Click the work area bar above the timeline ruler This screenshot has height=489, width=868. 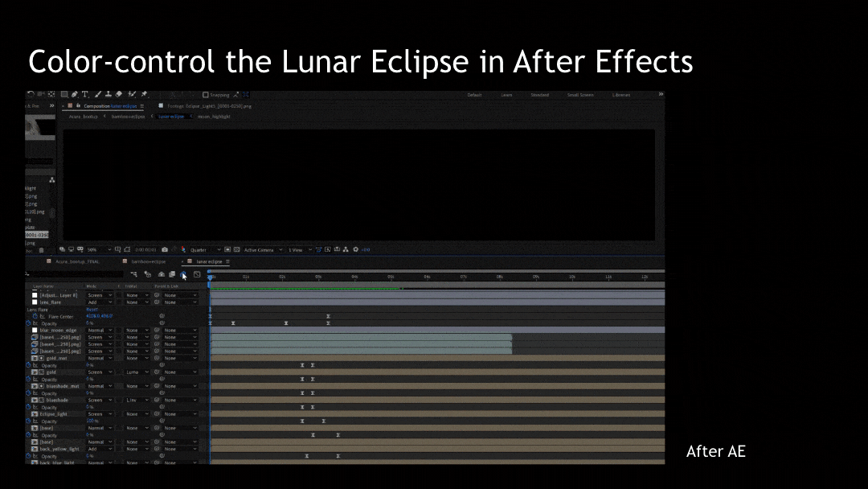tap(437, 271)
